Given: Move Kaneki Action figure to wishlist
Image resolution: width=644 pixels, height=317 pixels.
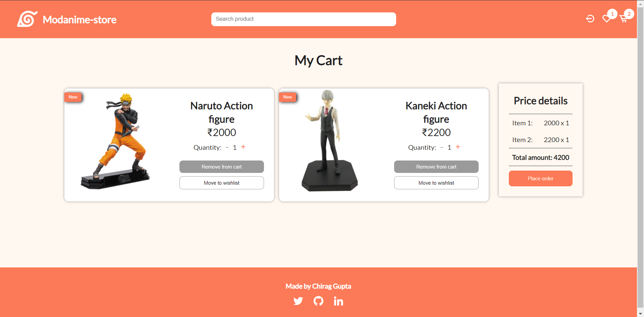Looking at the screenshot, I should [x=436, y=183].
